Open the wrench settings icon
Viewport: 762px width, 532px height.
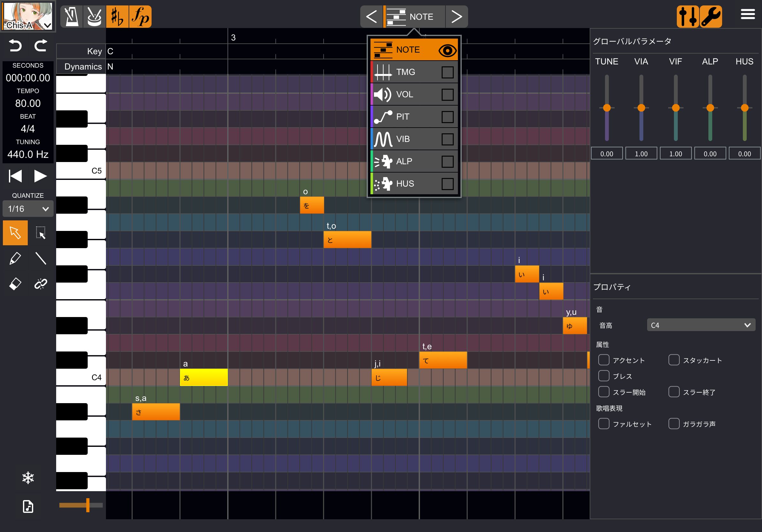[711, 17]
